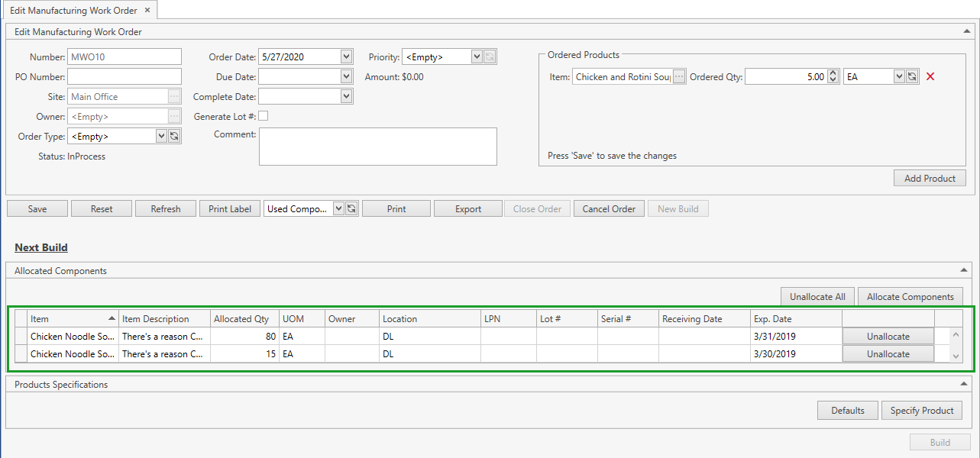Open the Item lookup ellipsis button
This screenshot has height=458, width=980.
678,77
